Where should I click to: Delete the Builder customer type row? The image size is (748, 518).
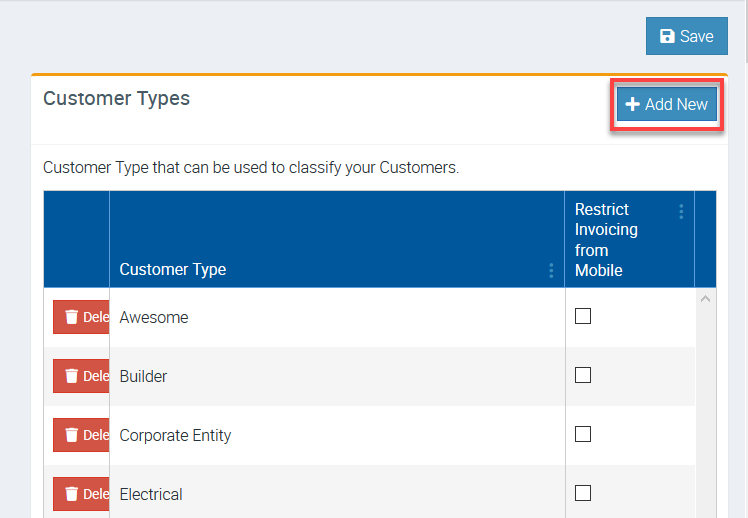pyautogui.click(x=82, y=376)
